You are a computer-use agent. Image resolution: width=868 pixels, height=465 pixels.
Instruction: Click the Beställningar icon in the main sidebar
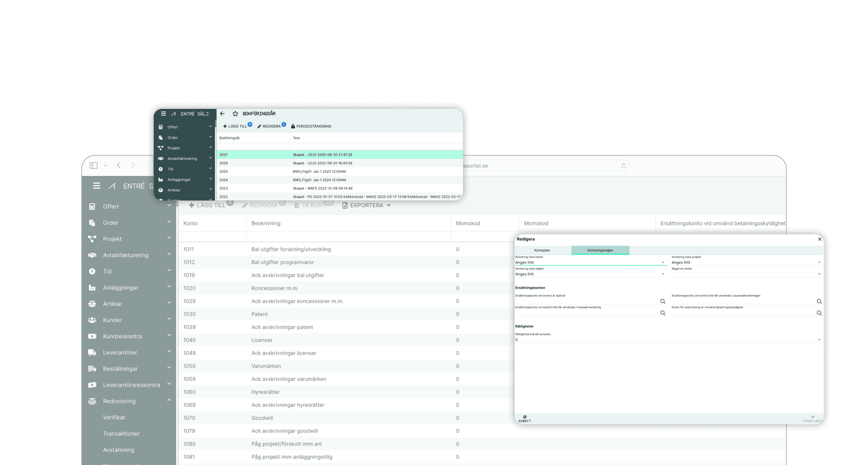point(92,369)
